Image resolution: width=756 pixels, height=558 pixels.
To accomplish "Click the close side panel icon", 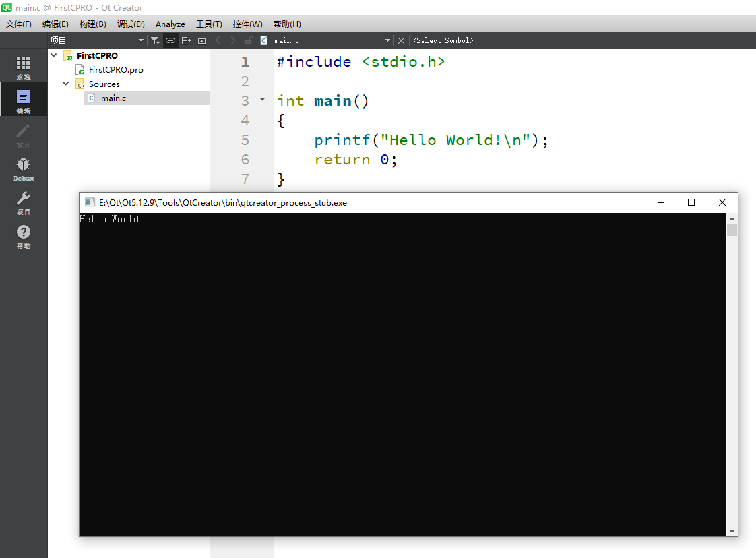I will tap(202, 40).
